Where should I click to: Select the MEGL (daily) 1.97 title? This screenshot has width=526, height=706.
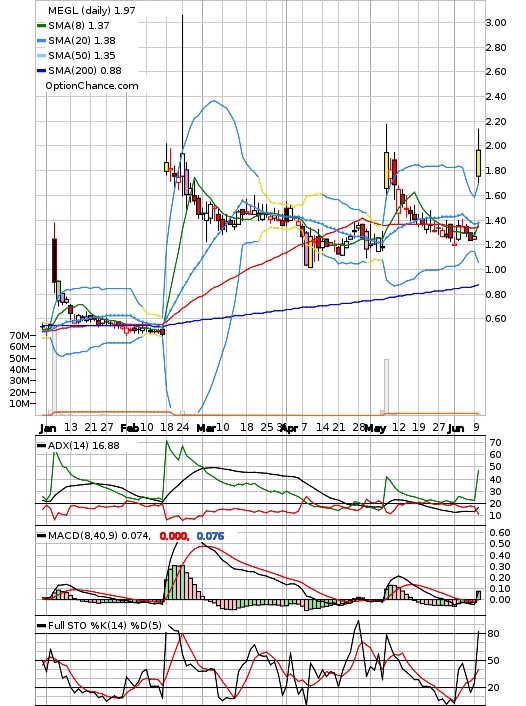pos(91,10)
